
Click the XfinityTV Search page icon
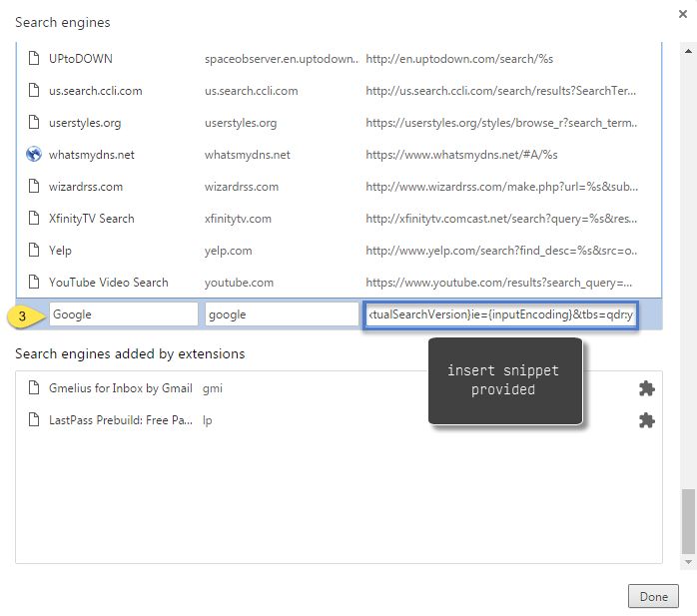[x=34, y=219]
